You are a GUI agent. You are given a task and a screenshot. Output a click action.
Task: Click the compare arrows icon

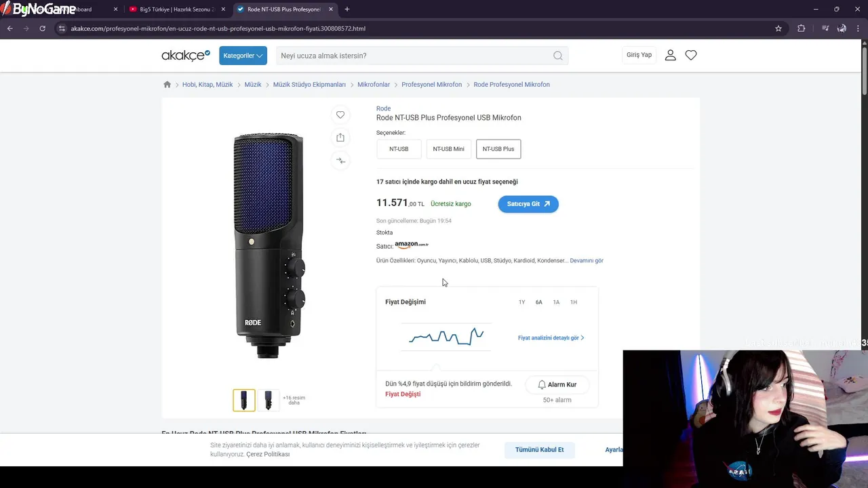(340, 161)
